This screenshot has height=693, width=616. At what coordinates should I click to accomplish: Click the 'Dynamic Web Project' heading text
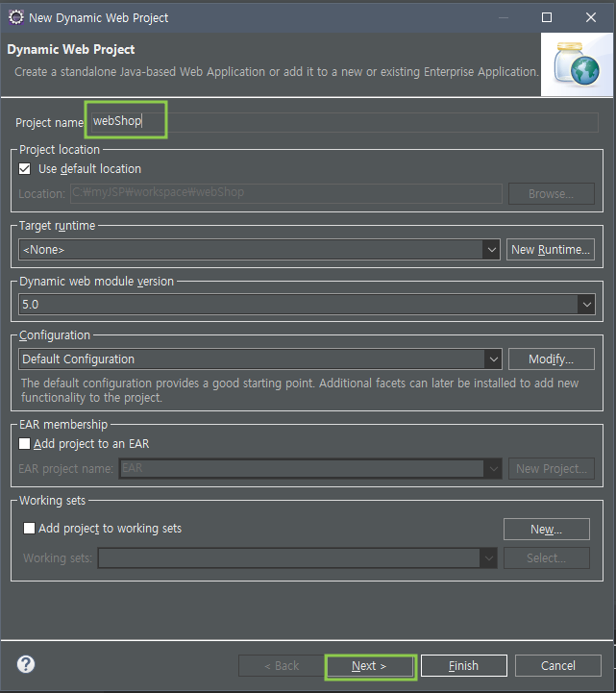tap(71, 50)
